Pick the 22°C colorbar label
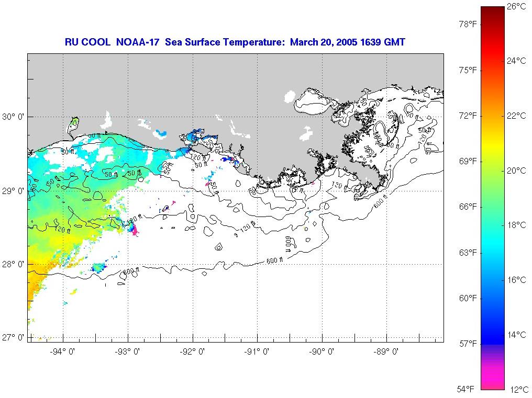Screen dimensions: 532x398 pos(516,116)
